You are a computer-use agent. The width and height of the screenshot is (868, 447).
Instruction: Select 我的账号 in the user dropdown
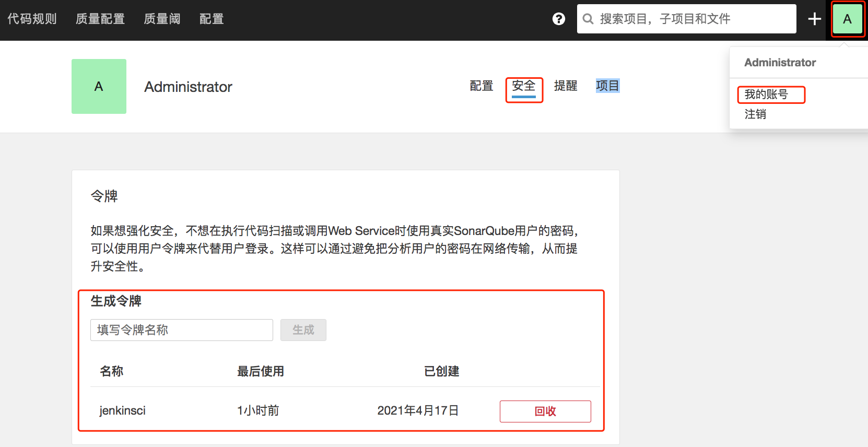766,95
